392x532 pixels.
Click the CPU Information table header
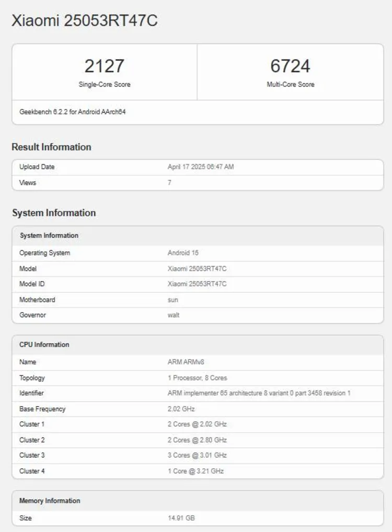pos(44,345)
